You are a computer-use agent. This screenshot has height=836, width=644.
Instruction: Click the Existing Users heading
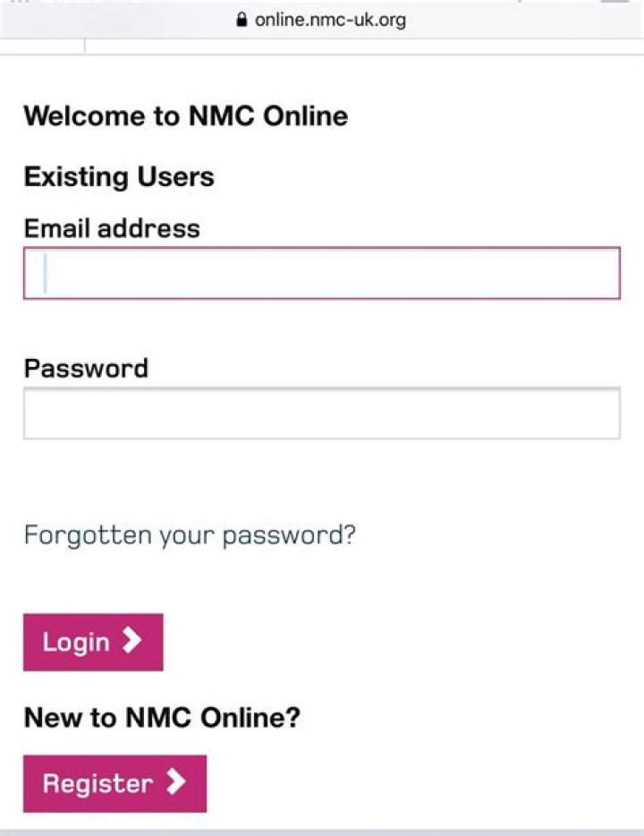118,176
